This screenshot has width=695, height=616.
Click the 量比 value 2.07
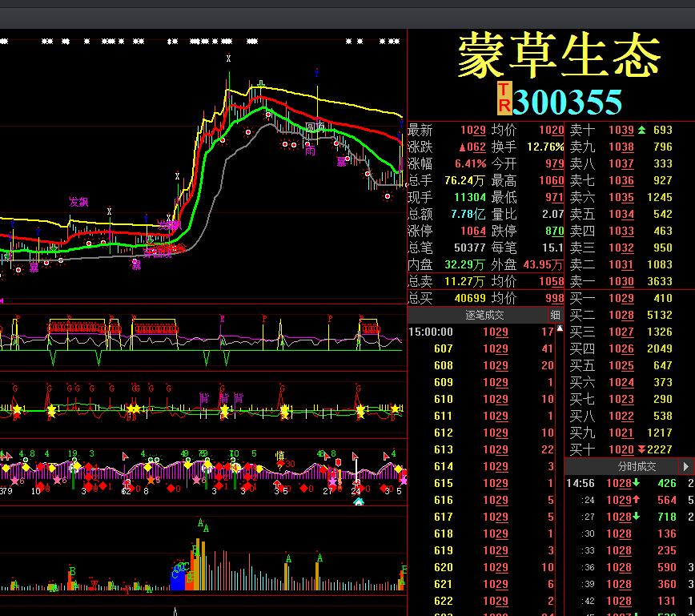pos(552,214)
